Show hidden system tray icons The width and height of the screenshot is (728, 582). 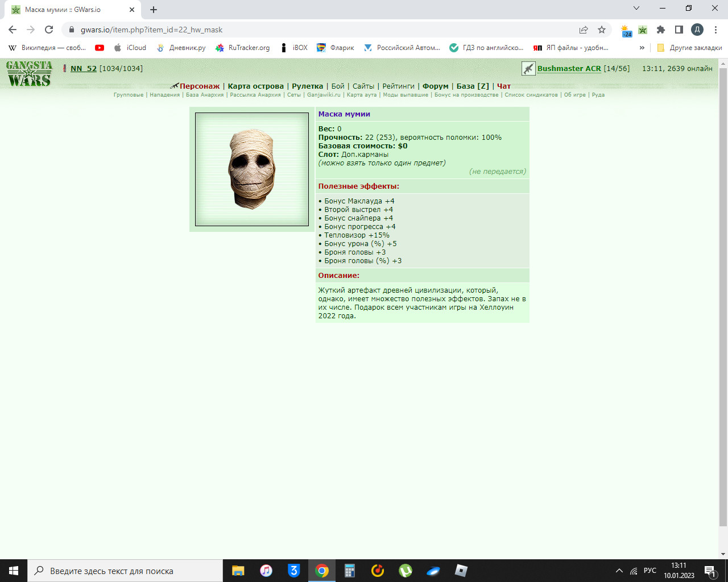point(619,571)
